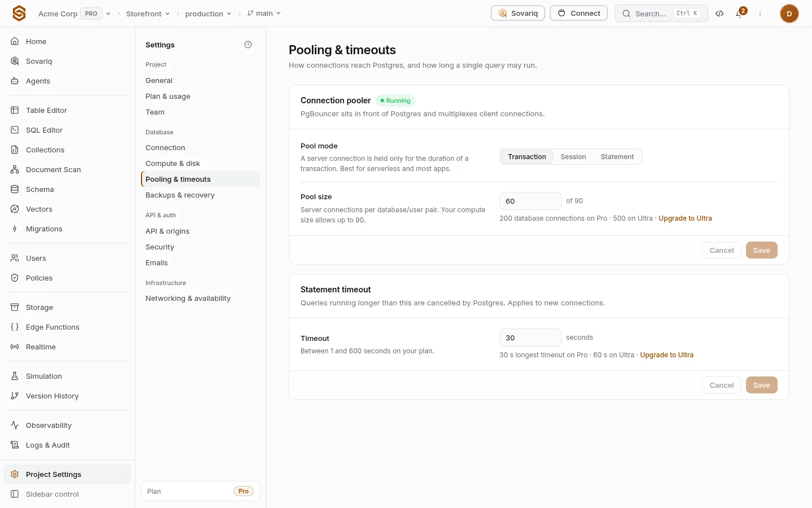Open user avatar D menu
The width and height of the screenshot is (812, 508).
[789, 14]
